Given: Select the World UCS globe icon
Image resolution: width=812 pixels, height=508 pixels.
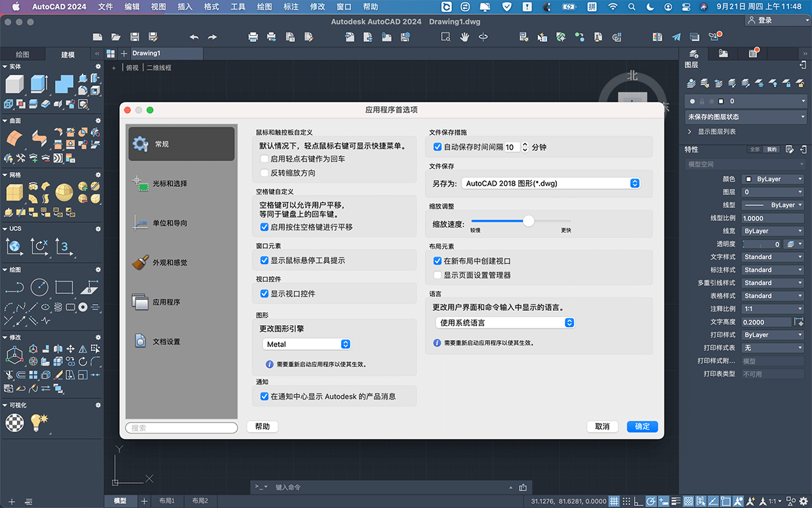Looking at the screenshot, I should click(14, 247).
